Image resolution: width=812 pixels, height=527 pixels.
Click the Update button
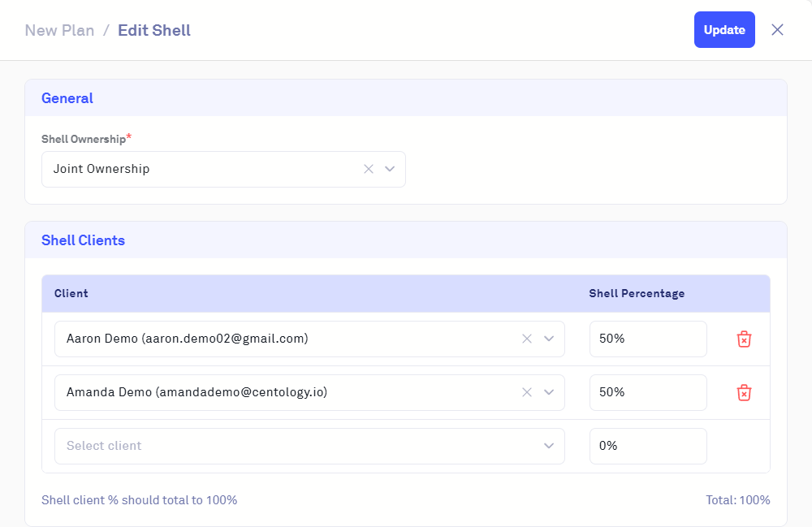coord(724,30)
